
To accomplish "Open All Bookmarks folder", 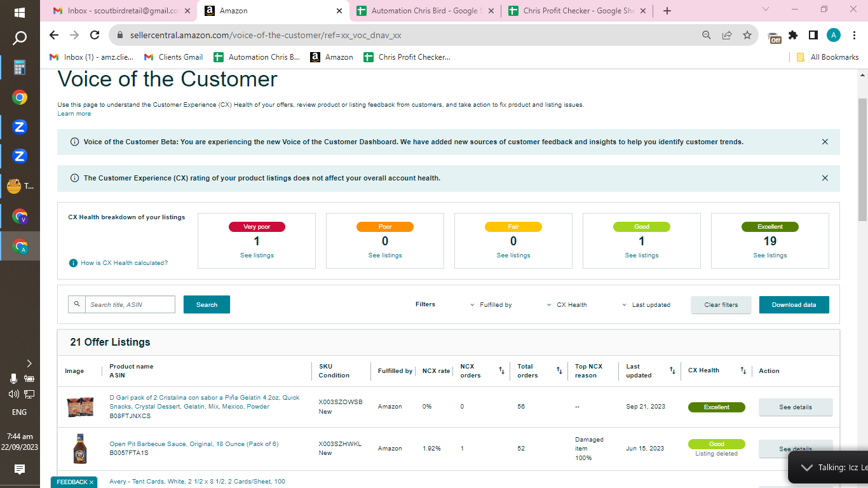I will tap(827, 57).
